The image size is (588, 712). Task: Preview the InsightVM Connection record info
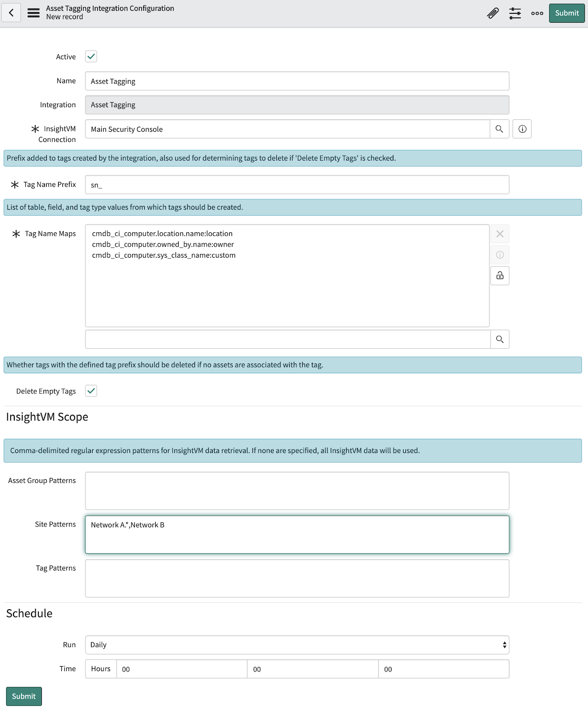click(x=522, y=129)
